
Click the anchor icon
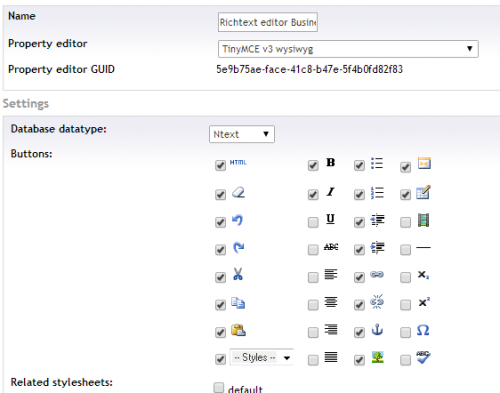(x=377, y=330)
